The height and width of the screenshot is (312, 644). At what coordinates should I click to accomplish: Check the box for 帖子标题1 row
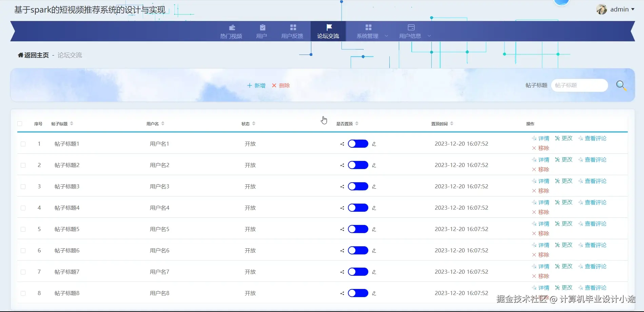[x=23, y=144]
